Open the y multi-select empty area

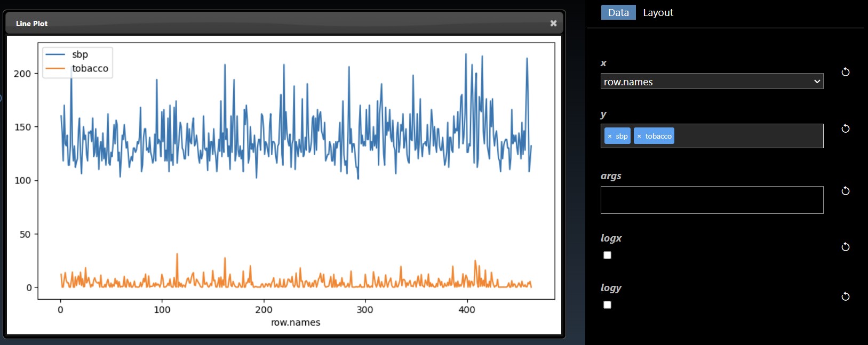coord(747,137)
